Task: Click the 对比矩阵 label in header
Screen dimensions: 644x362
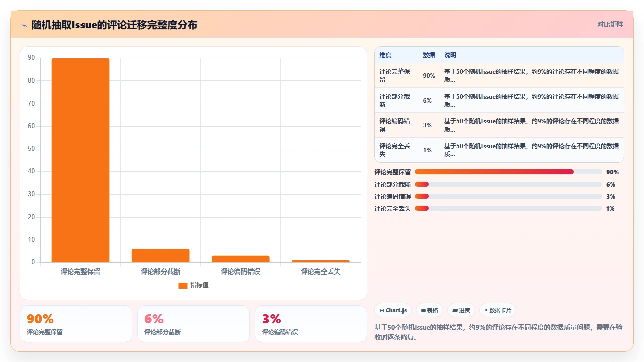Action: click(x=610, y=24)
